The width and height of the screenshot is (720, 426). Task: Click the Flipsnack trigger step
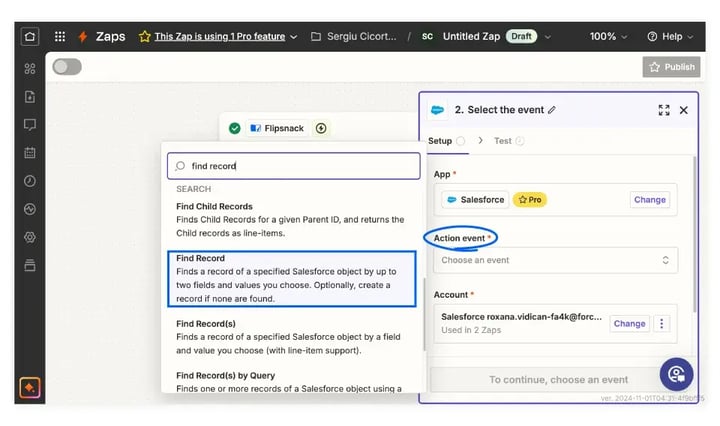click(277, 128)
